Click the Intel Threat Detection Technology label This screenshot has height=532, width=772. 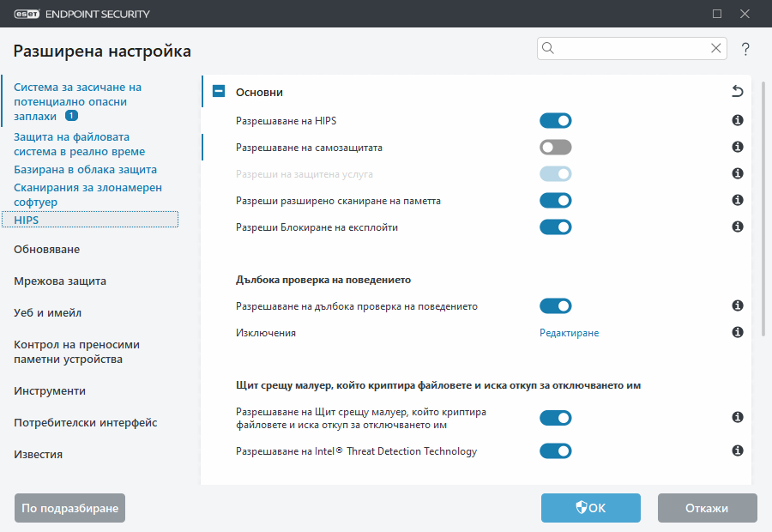357,451
